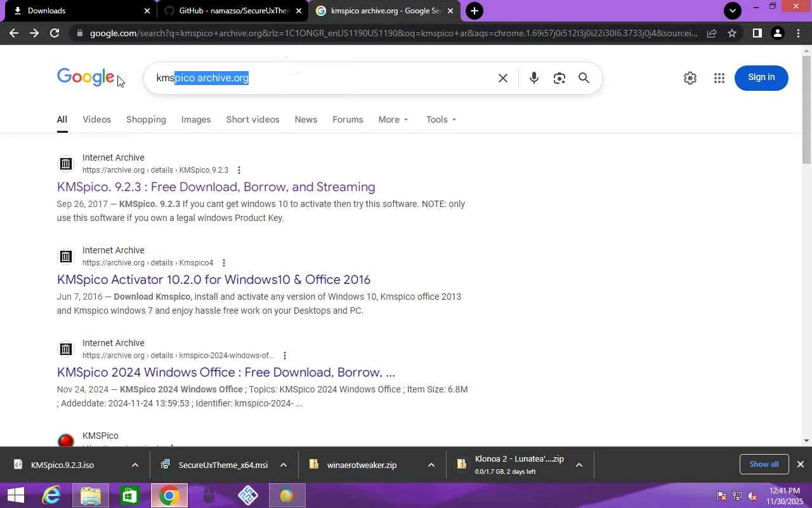This screenshot has width=812, height=508.
Task: Expand options for Klonoa 2 zip download
Action: point(579,465)
